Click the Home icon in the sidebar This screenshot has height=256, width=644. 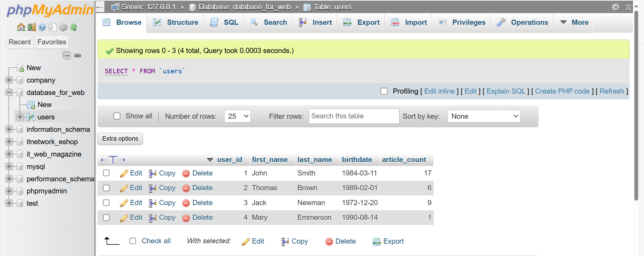[21, 27]
